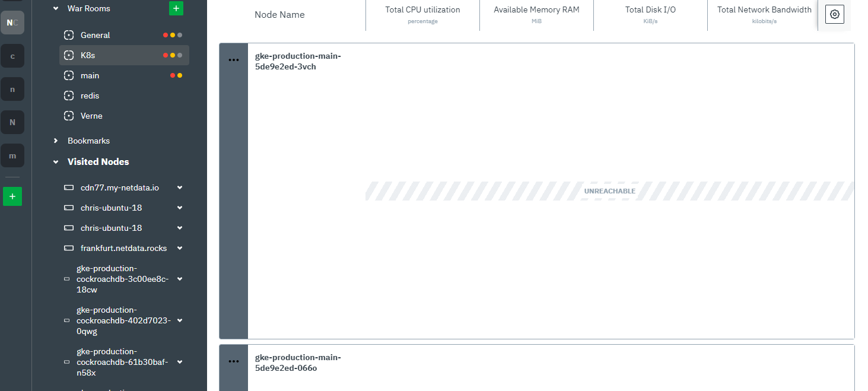The image size is (868, 391).
Task: Open node gke-production-main-5de9e2ed-3vch
Action: tap(298, 62)
